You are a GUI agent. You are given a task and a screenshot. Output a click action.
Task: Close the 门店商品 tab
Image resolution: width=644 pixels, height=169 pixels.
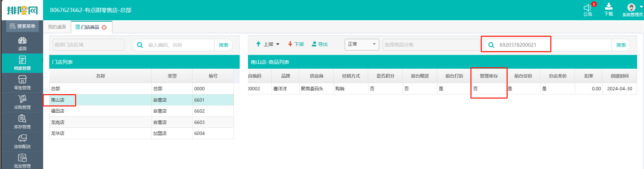click(104, 27)
